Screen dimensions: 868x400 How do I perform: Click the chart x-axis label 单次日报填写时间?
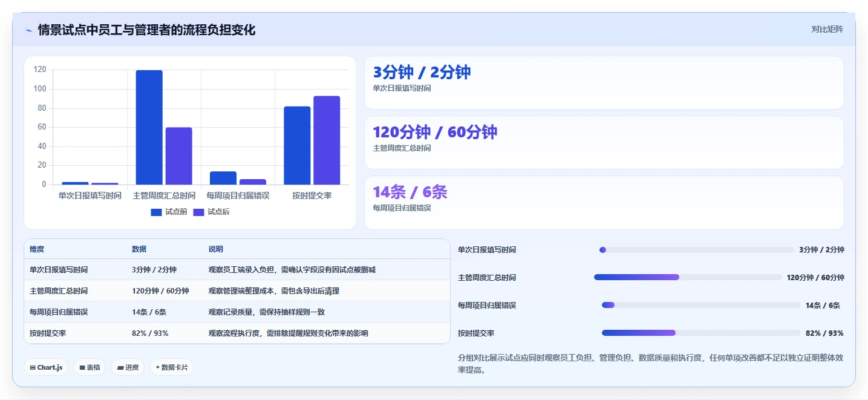(90, 195)
